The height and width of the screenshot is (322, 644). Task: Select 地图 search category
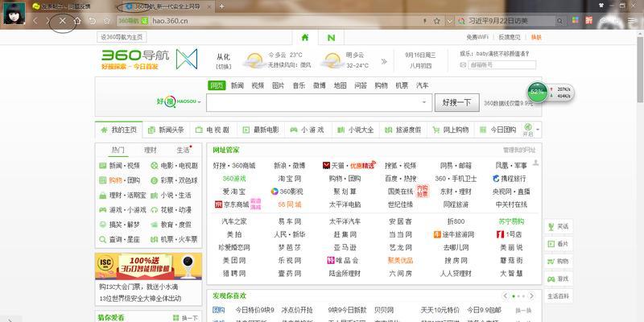[340, 85]
